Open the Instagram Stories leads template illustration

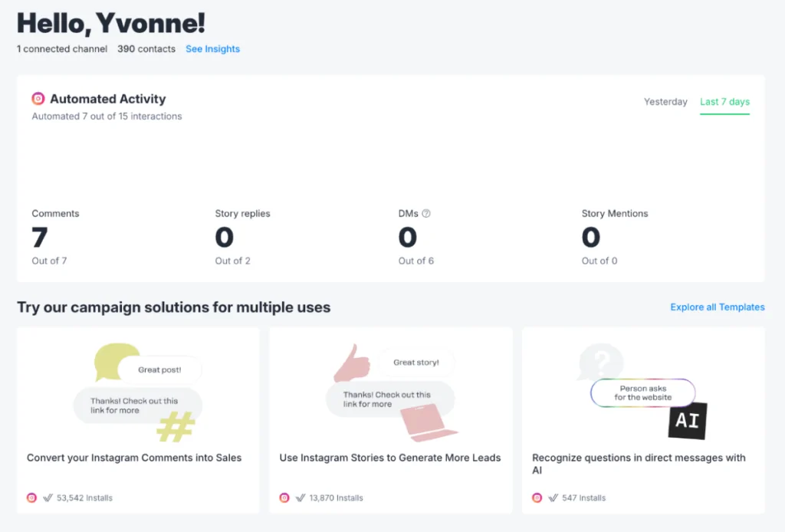pyautogui.click(x=391, y=391)
